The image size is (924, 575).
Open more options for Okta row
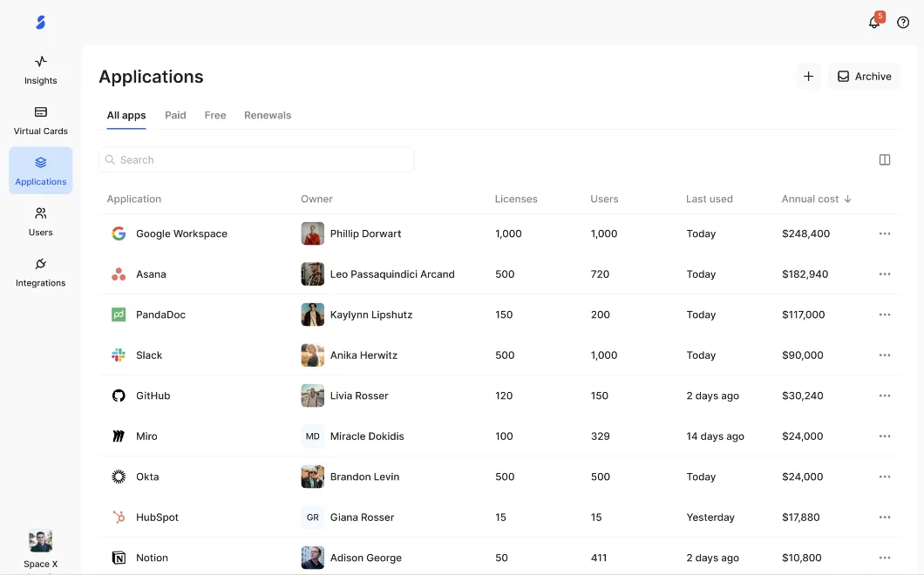[x=885, y=477]
